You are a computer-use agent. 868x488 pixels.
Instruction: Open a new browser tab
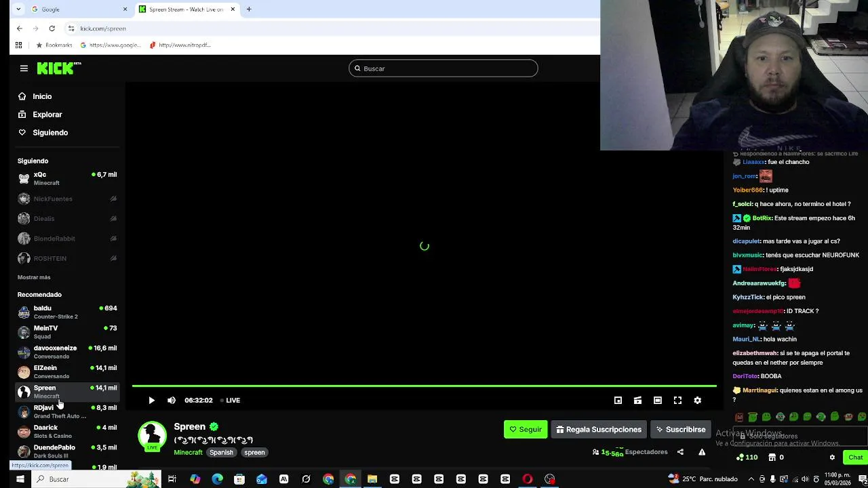coord(249,9)
